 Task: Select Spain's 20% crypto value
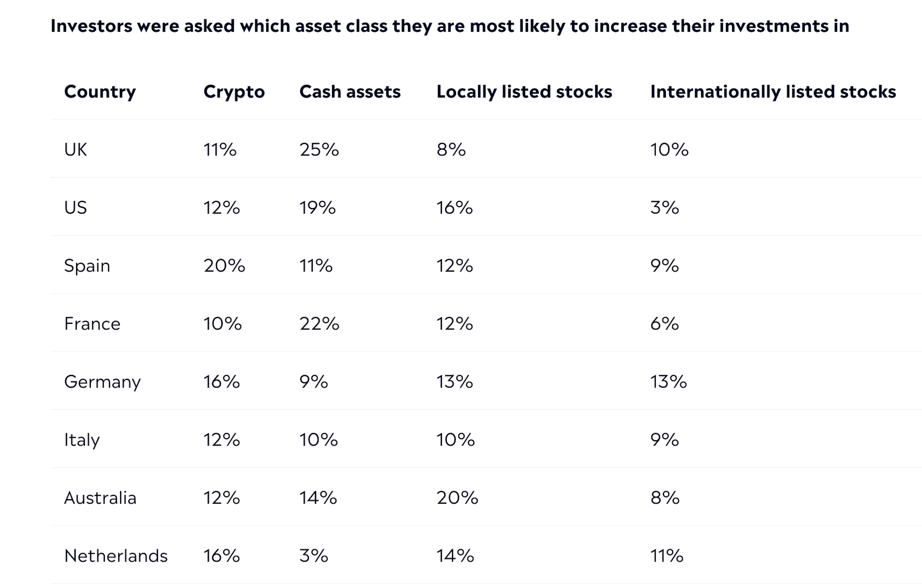[x=224, y=266]
